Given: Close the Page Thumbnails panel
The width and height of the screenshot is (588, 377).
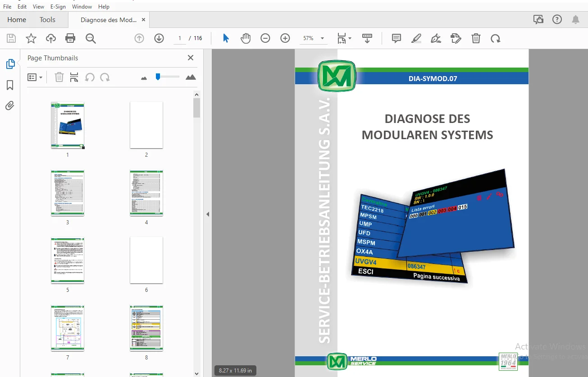Looking at the screenshot, I should tap(191, 58).
